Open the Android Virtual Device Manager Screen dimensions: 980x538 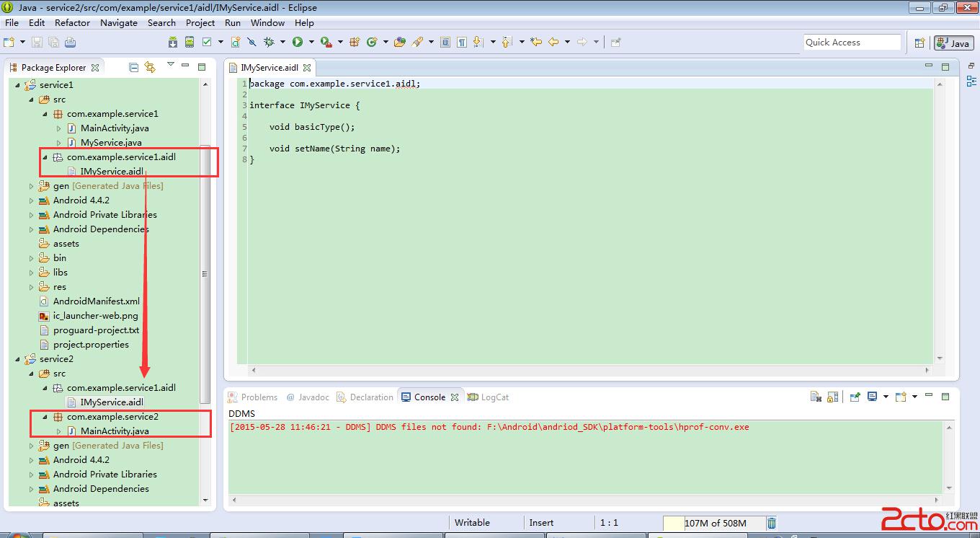pos(190,43)
